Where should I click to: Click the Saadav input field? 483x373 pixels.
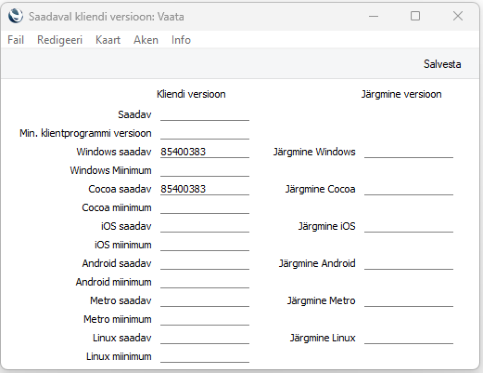click(205, 115)
